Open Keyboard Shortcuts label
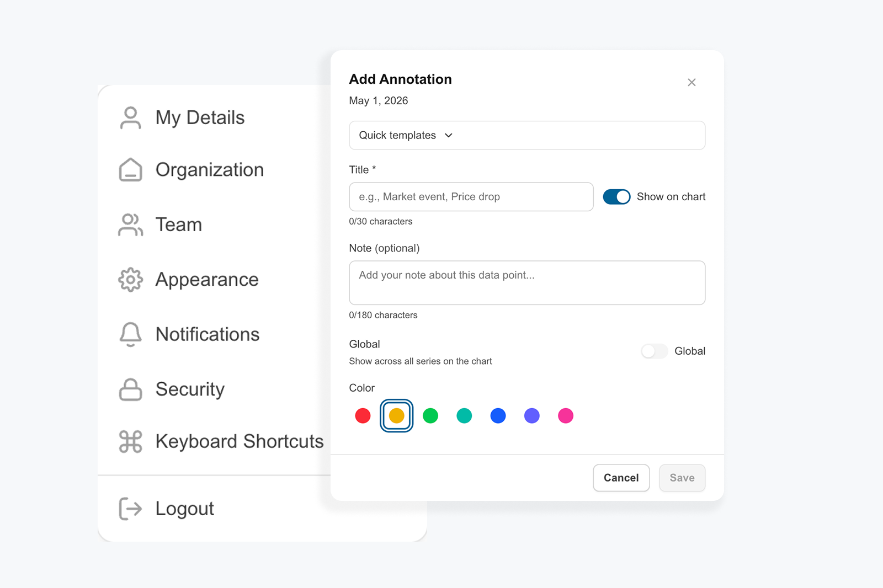Screen dimensions: 883x588 pos(240,441)
